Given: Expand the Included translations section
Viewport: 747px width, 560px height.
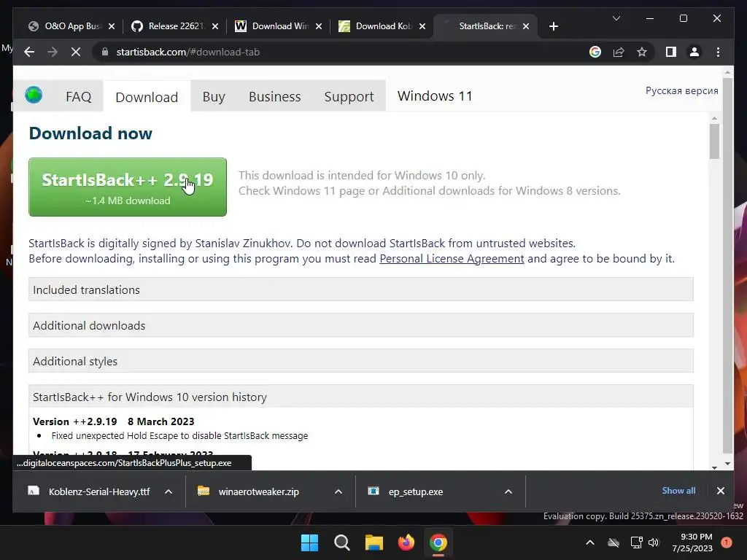Looking at the screenshot, I should (x=361, y=289).
